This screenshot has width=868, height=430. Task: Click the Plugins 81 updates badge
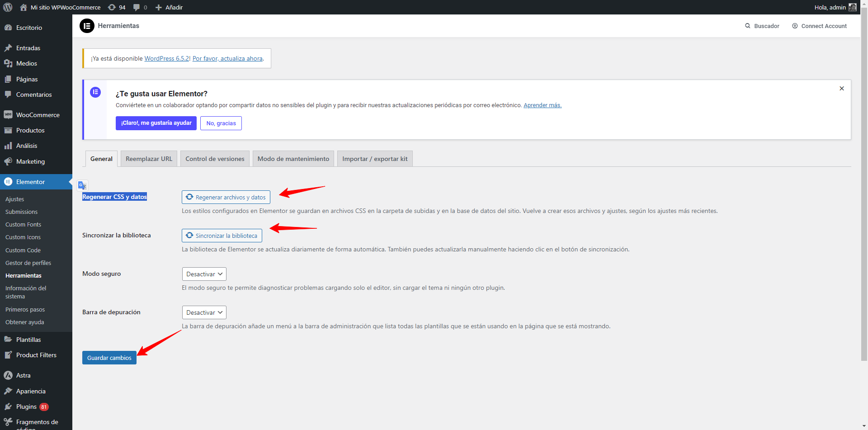[x=44, y=407]
